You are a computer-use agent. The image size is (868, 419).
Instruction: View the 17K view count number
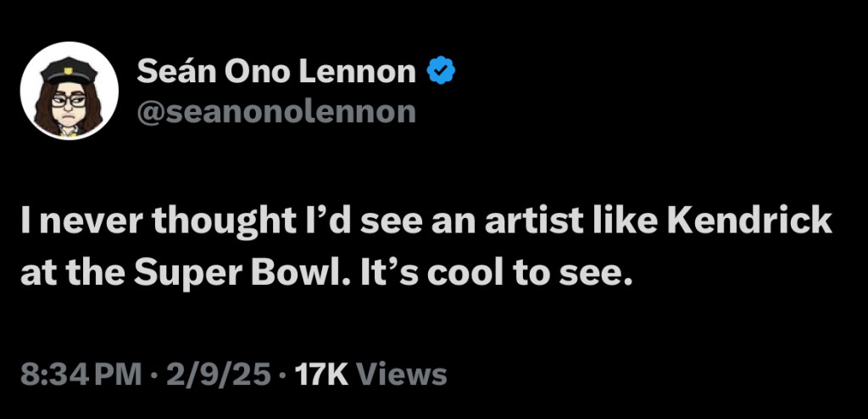[319, 373]
